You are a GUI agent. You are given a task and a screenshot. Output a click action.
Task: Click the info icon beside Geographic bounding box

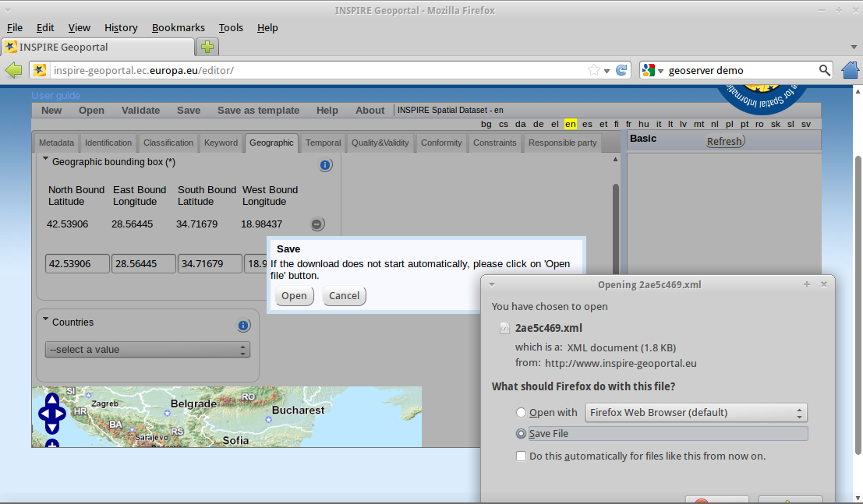tap(326, 165)
